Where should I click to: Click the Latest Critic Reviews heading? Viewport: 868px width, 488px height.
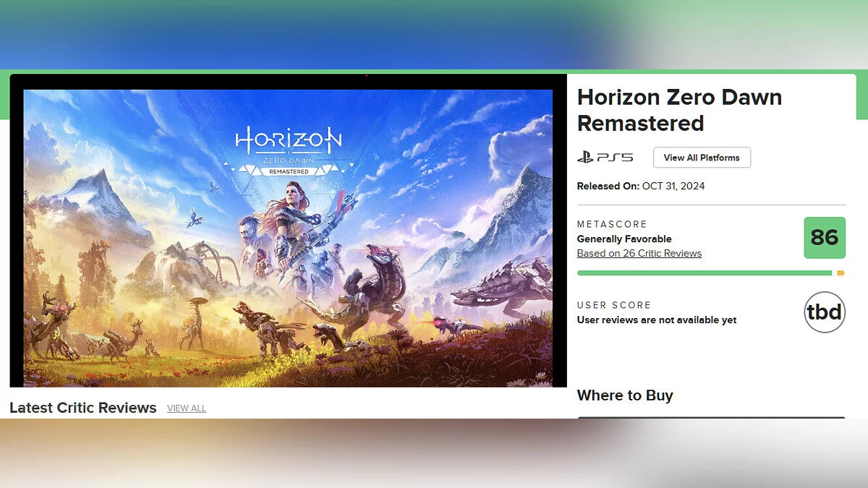tap(83, 408)
